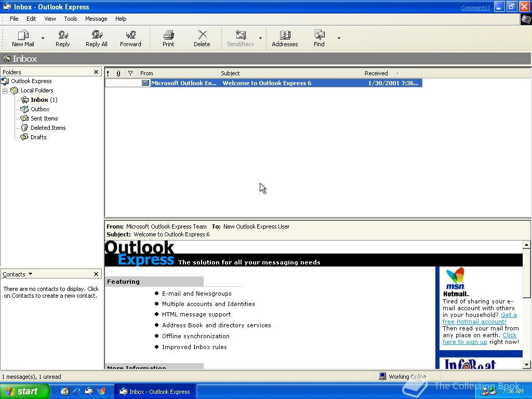532x399 pixels.
Task: Sort messages by Received column
Action: (x=392, y=73)
